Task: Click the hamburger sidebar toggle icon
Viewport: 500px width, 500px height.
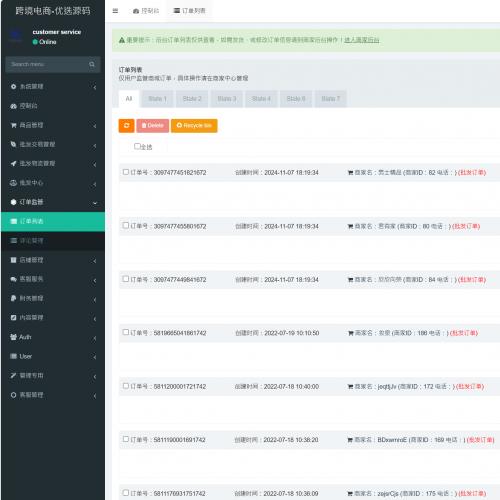Action: click(115, 11)
